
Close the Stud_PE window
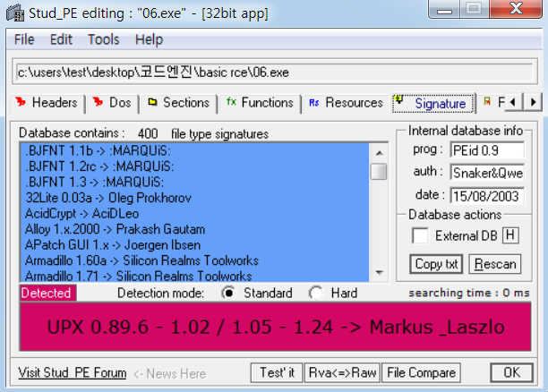[516, 9]
